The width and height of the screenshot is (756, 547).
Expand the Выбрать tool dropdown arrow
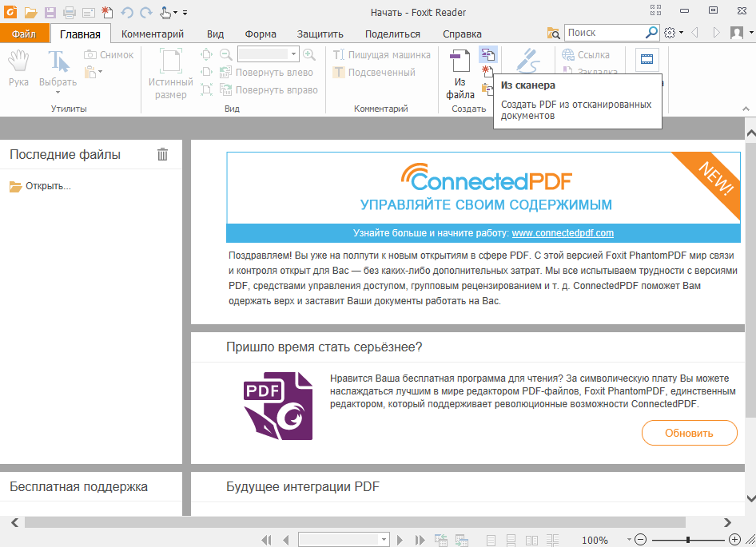pyautogui.click(x=58, y=92)
